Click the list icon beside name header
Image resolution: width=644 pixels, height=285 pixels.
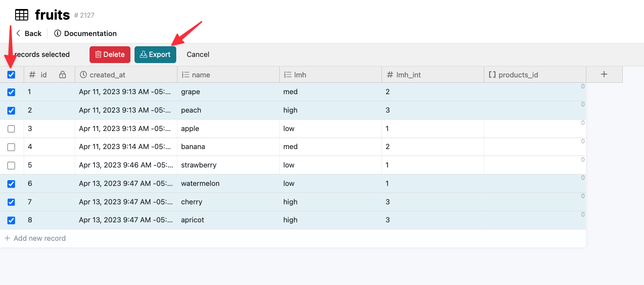tap(186, 75)
